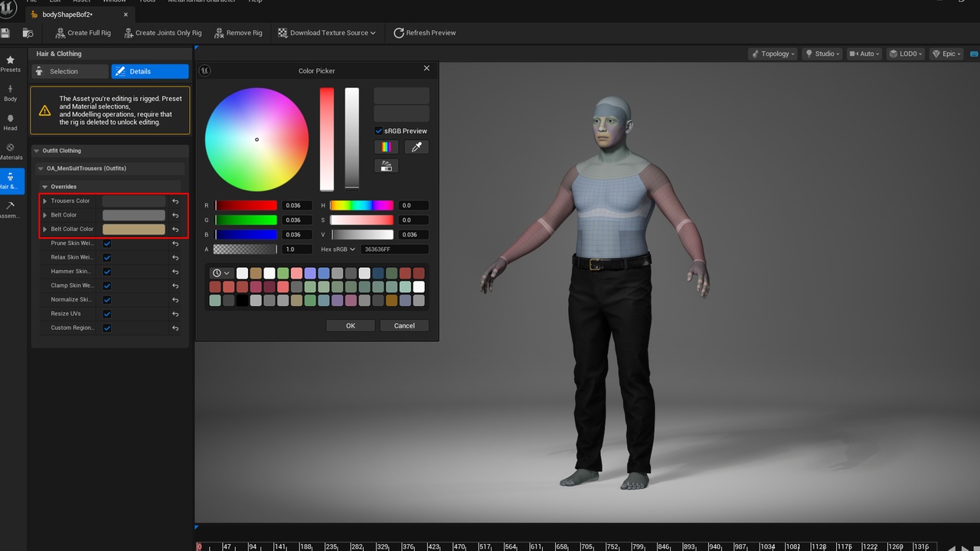The image size is (980, 551).
Task: Click the red R channel slider
Action: (247, 206)
